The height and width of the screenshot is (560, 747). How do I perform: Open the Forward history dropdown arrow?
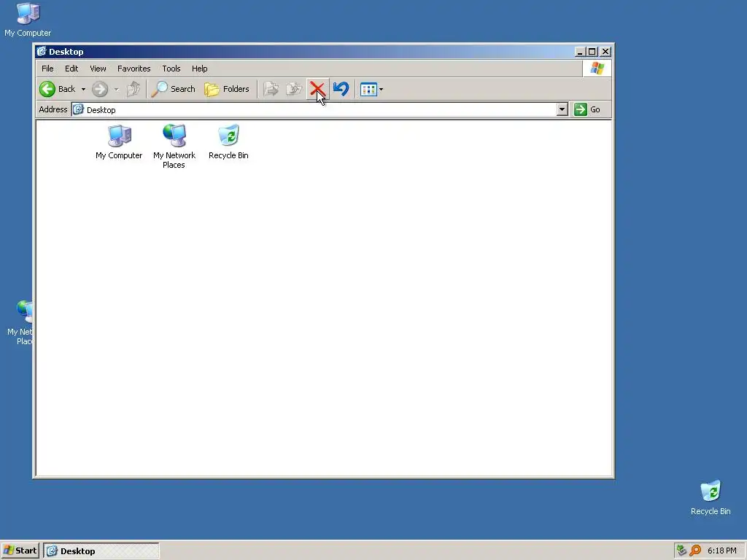116,89
